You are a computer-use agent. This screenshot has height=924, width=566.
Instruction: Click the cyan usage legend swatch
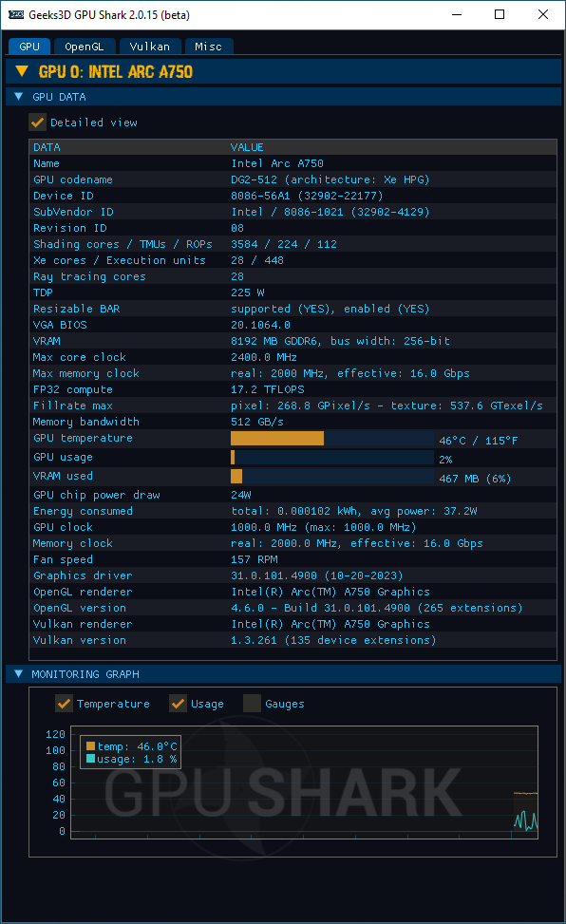click(91, 759)
